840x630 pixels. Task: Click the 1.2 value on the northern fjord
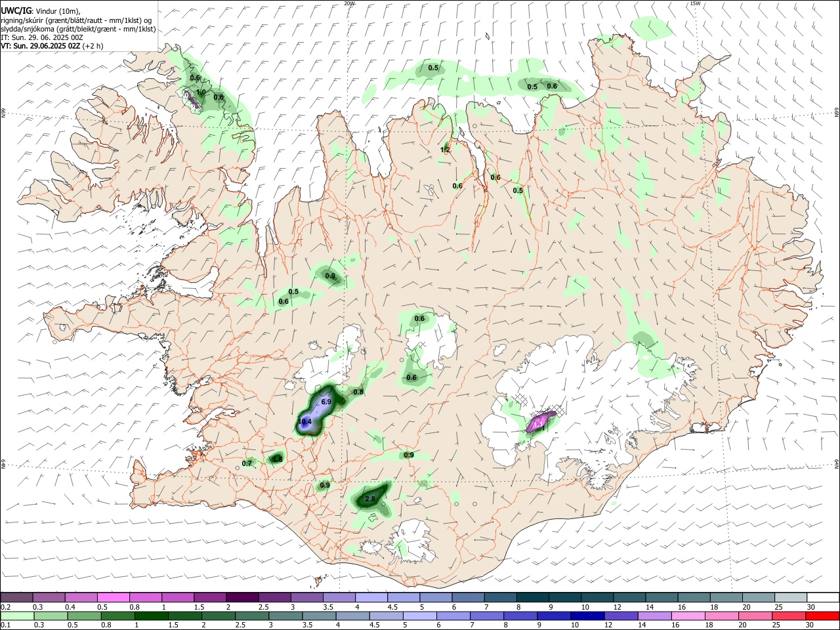pos(445,150)
